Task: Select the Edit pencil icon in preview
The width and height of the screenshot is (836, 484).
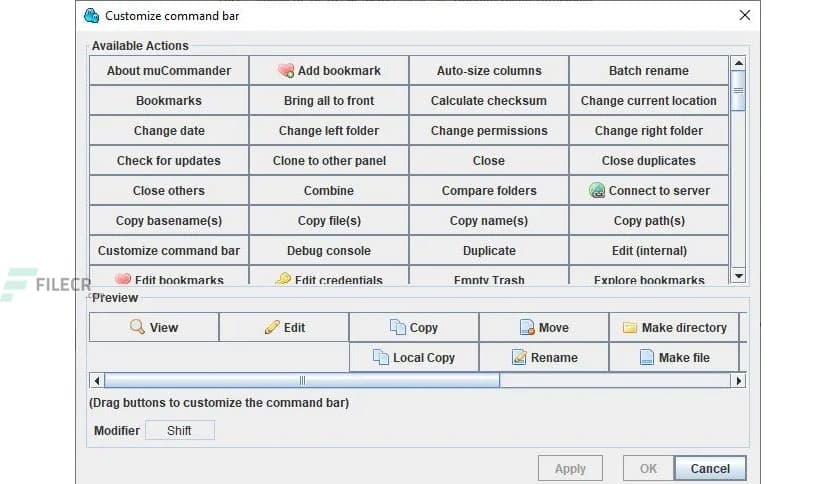Action: [272, 327]
